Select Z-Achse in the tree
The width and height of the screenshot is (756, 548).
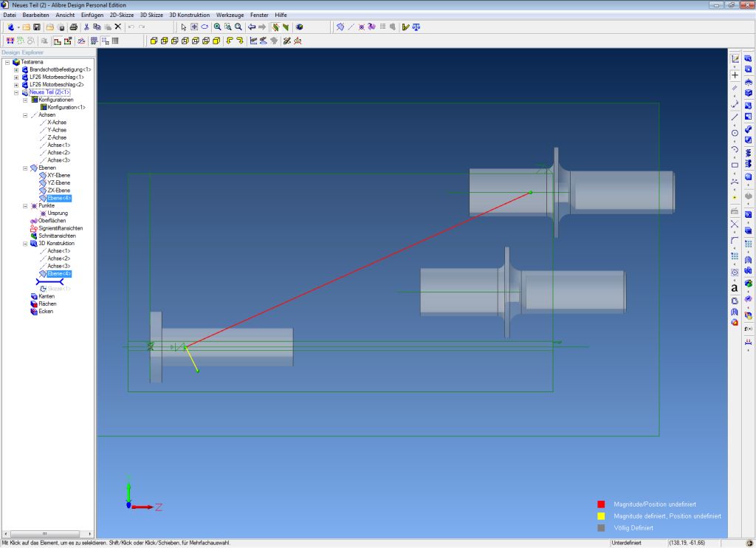pyautogui.click(x=57, y=137)
